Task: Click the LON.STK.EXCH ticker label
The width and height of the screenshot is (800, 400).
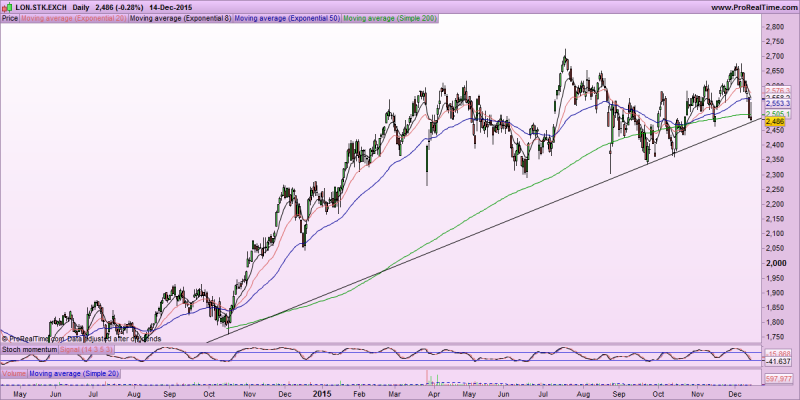Action: [40, 7]
